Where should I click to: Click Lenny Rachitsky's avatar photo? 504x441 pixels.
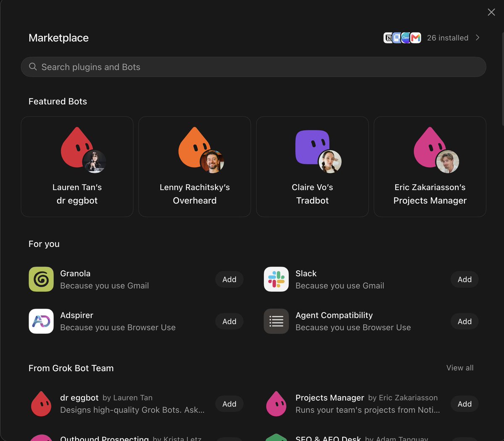212,162
